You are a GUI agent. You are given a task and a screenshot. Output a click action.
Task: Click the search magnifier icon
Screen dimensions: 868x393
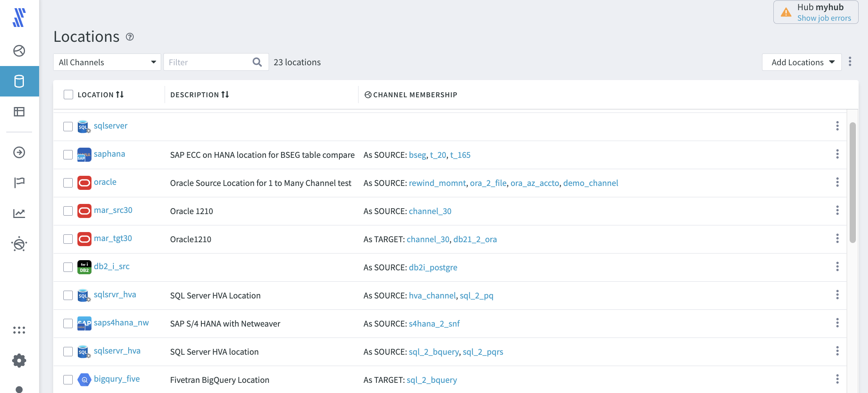(x=257, y=62)
